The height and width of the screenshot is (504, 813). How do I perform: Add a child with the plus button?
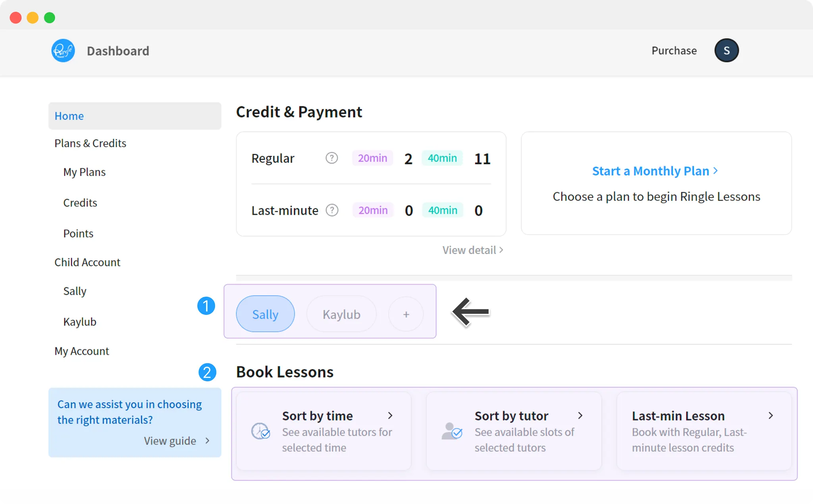[406, 314]
